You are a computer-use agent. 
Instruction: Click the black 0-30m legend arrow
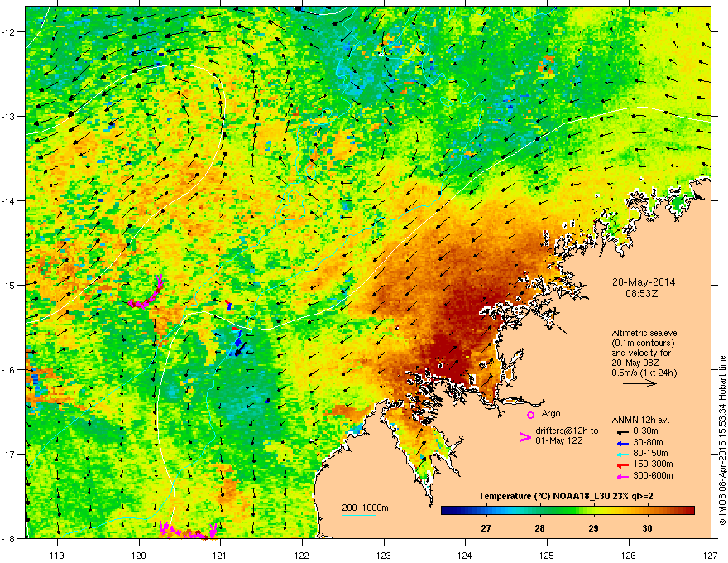(623, 431)
